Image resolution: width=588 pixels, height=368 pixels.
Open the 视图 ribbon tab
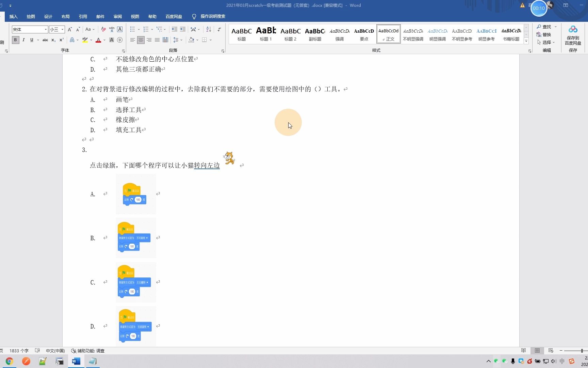coord(135,16)
